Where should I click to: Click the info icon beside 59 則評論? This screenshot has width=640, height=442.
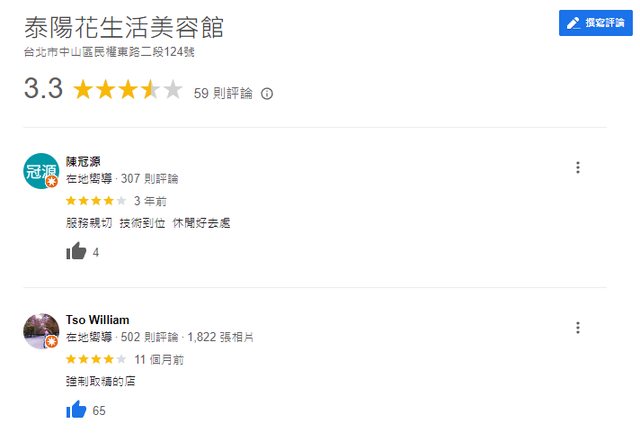click(x=267, y=93)
